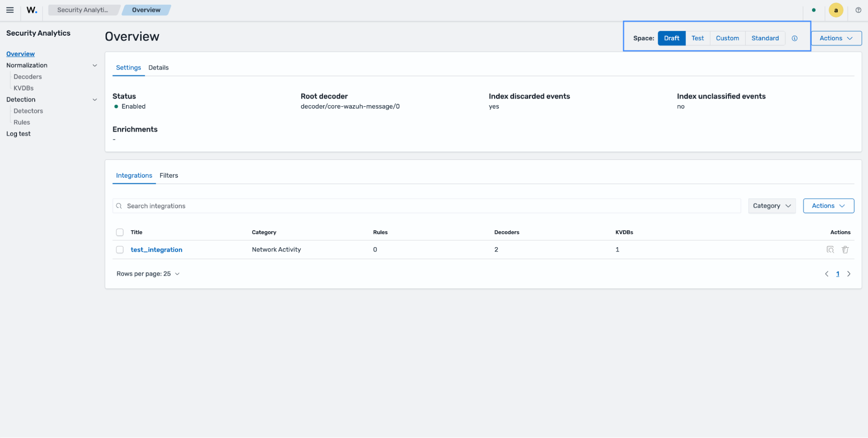The image size is (868, 438).
Task: Collapse the Detection section chevron
Action: [x=95, y=100]
